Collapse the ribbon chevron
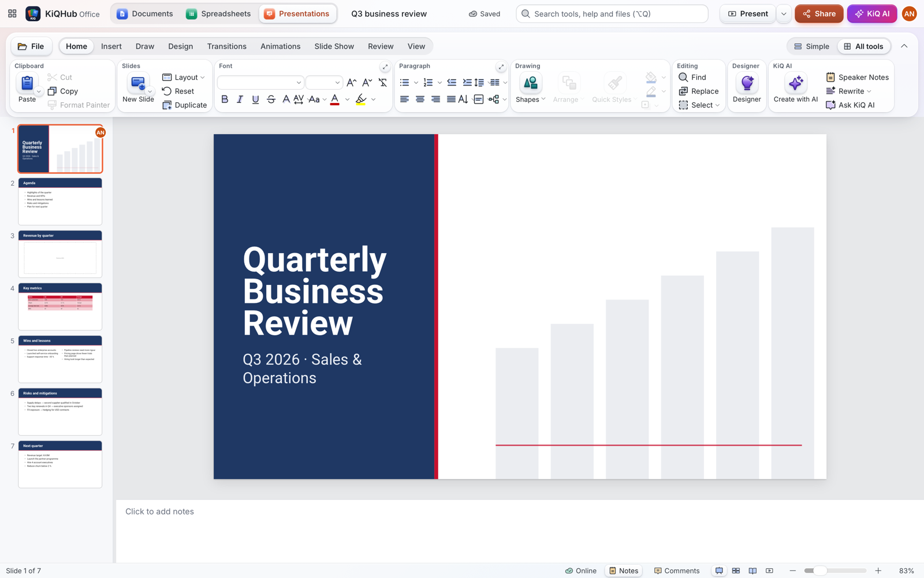This screenshot has width=924, height=578. pyautogui.click(x=904, y=46)
